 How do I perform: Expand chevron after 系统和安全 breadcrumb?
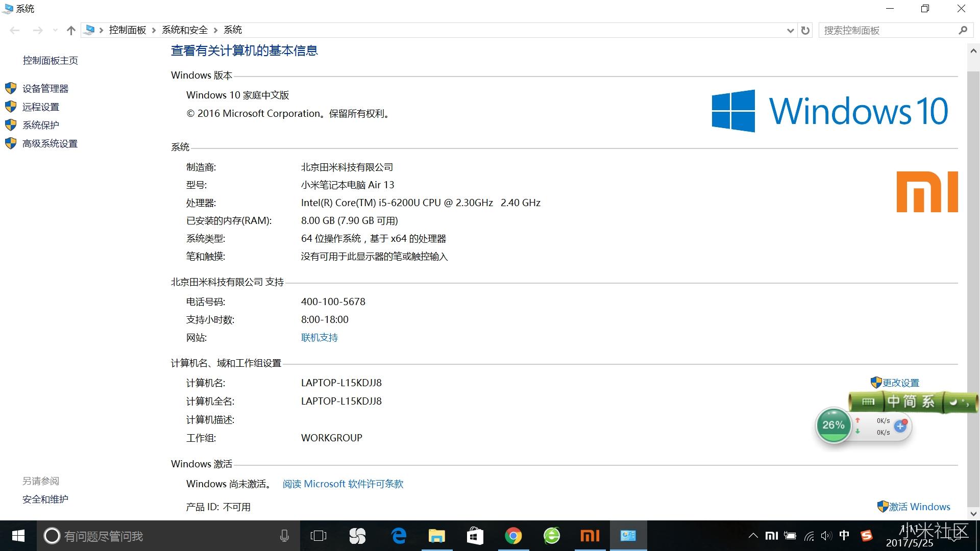(215, 30)
